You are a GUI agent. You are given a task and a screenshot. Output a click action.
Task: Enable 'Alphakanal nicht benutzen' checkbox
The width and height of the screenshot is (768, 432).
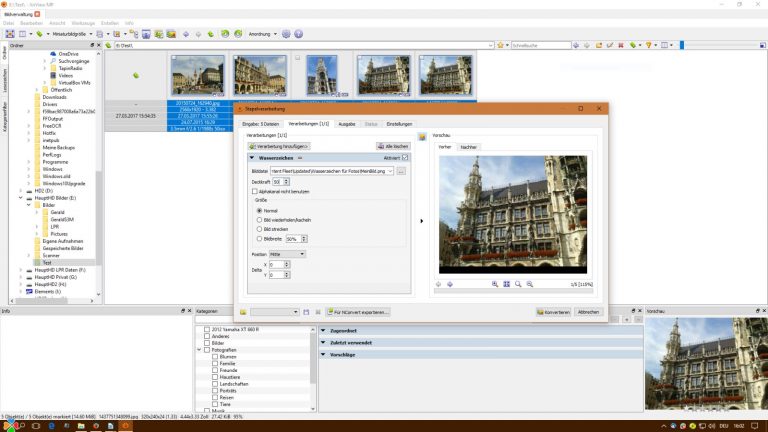(x=256, y=191)
